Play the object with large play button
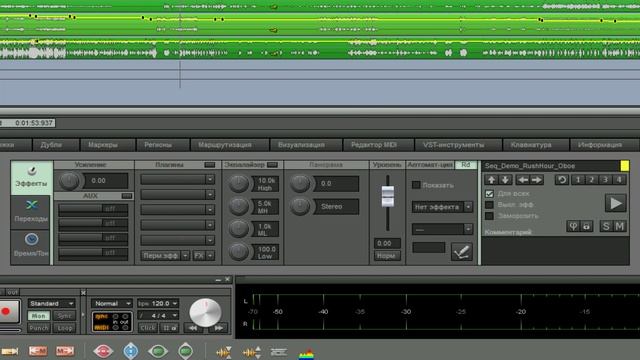Screen dimensions: 640x360 pyautogui.click(x=616, y=203)
